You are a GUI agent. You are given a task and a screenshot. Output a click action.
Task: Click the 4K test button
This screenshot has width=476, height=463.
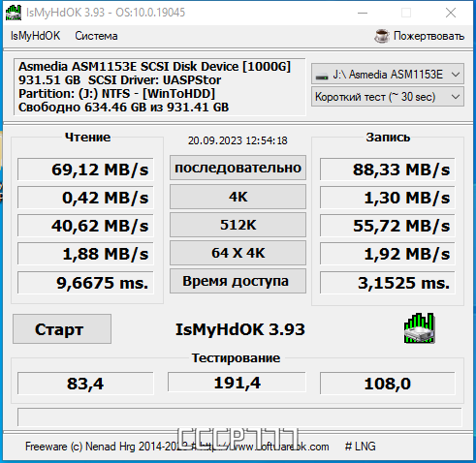[238, 197]
